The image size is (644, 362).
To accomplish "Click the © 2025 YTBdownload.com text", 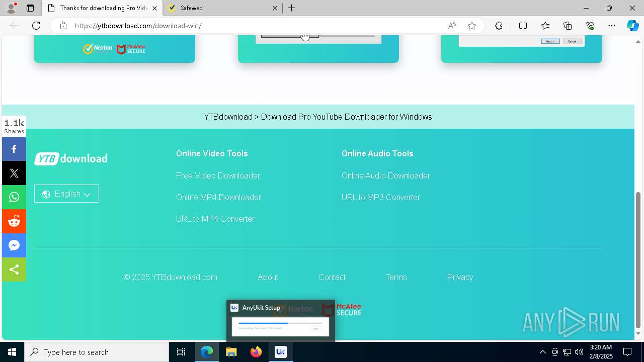I will point(171,277).
